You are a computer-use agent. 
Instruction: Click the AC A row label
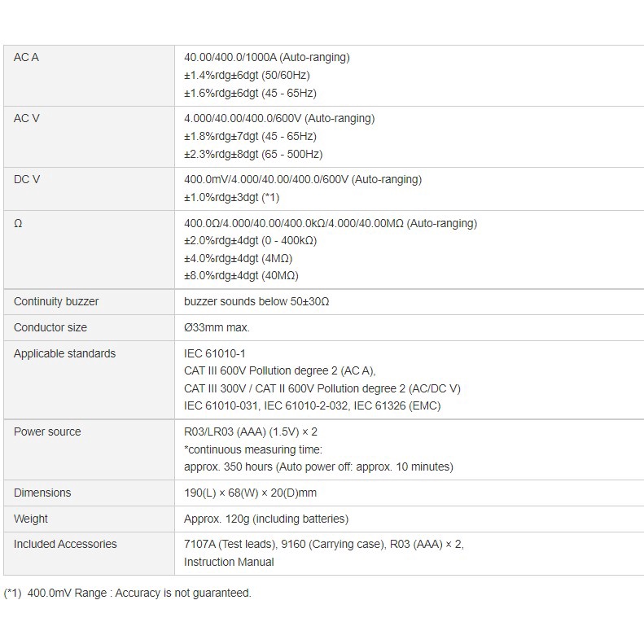pyautogui.click(x=26, y=57)
